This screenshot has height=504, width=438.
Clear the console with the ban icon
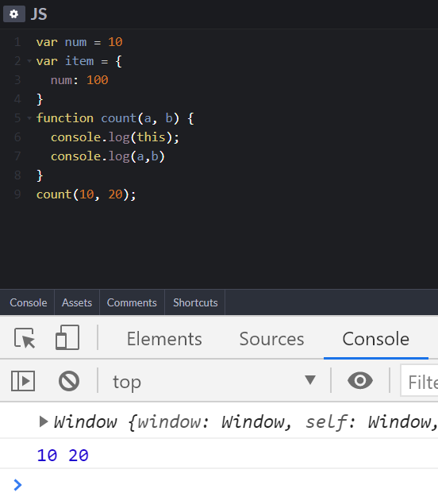click(x=69, y=381)
